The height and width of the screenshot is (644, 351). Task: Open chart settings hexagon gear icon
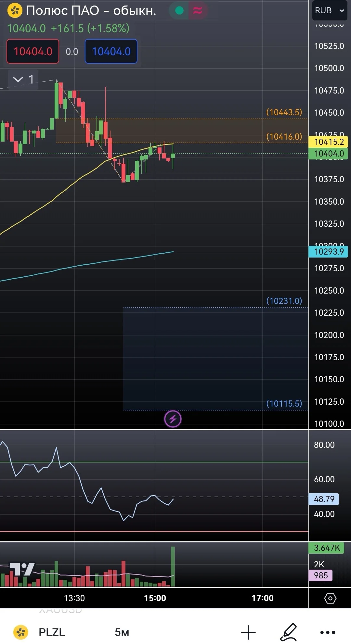(330, 598)
